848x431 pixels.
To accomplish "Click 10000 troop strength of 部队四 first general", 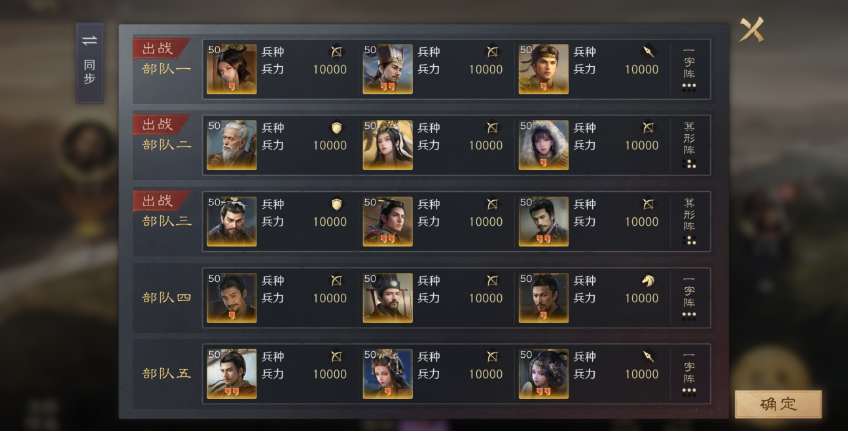I will pos(330,298).
